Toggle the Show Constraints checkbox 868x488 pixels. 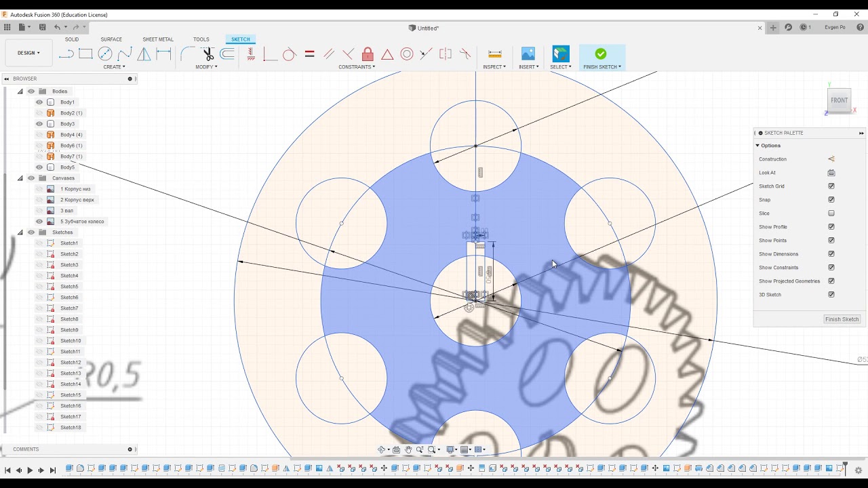coord(831,268)
